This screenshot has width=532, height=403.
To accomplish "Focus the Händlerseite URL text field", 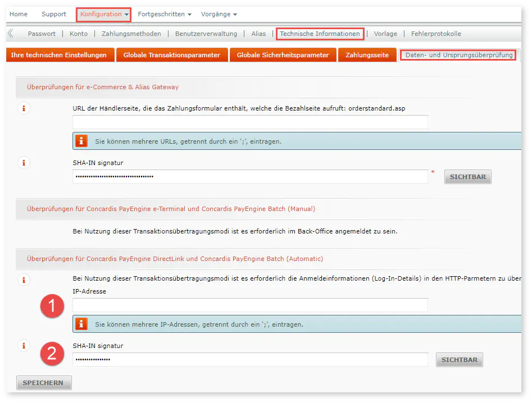I will pos(250,122).
